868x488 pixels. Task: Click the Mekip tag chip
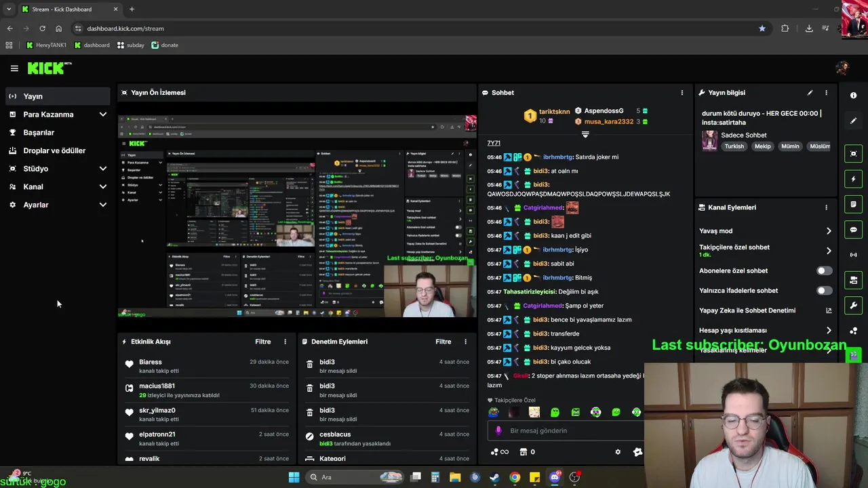[763, 146]
